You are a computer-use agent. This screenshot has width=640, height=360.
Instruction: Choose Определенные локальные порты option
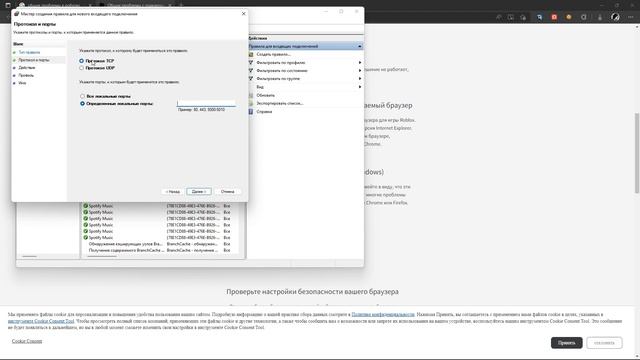(82, 104)
